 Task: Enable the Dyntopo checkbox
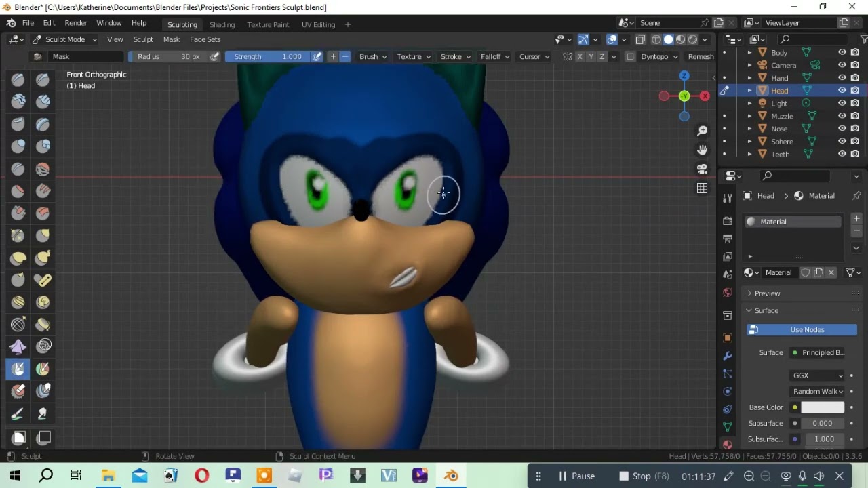631,56
